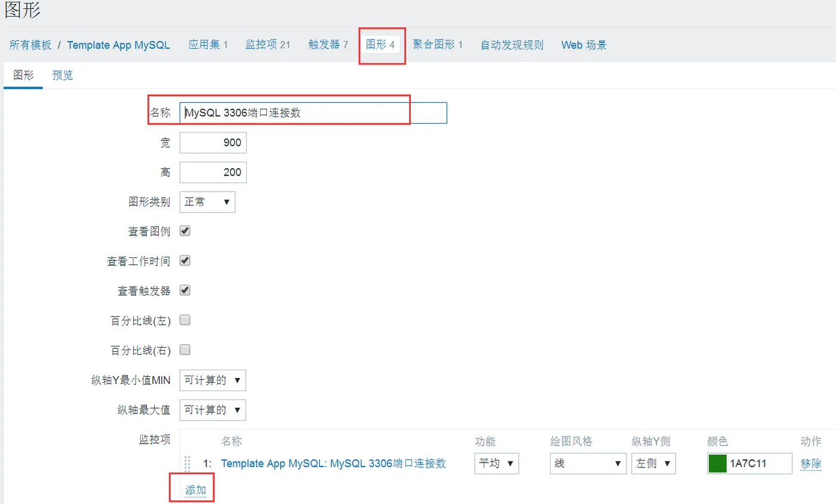Expand the 纵轴Y最小值MIN dropdown
Screen dimensions: 836x504
pyautogui.click(x=213, y=380)
